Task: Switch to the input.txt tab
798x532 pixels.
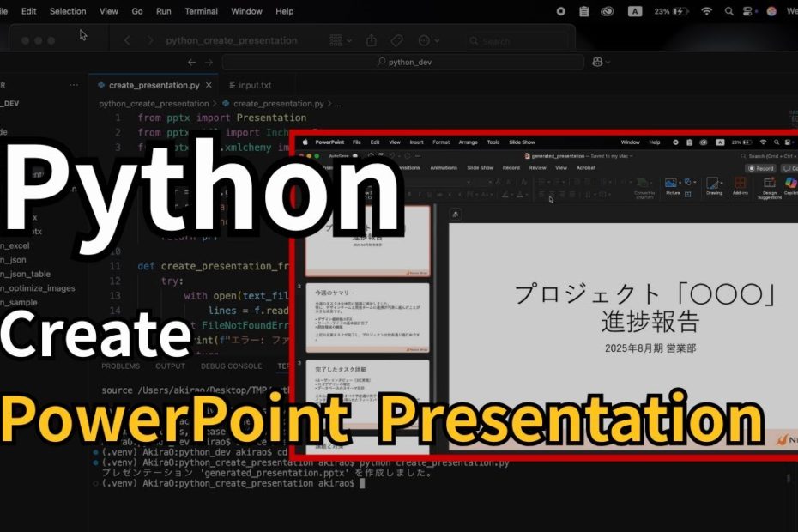Action: point(254,85)
